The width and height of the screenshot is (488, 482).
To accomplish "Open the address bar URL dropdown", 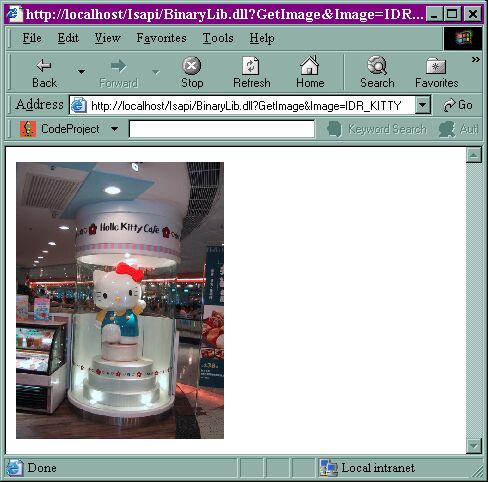I will tap(423, 105).
